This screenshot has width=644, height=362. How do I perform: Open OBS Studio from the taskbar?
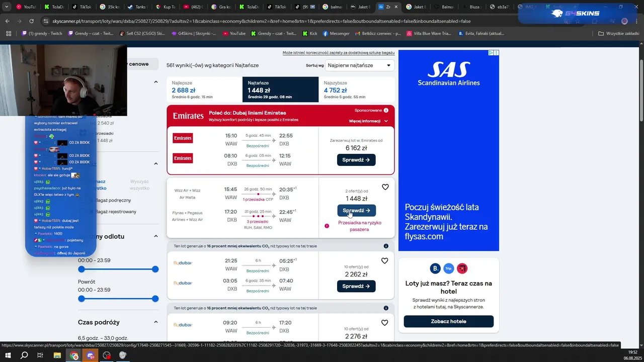pos(107,355)
